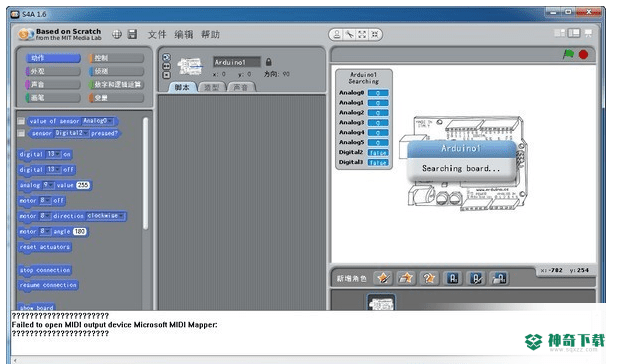Click the resume connection block
This screenshot has height=364, width=617.
[48, 285]
